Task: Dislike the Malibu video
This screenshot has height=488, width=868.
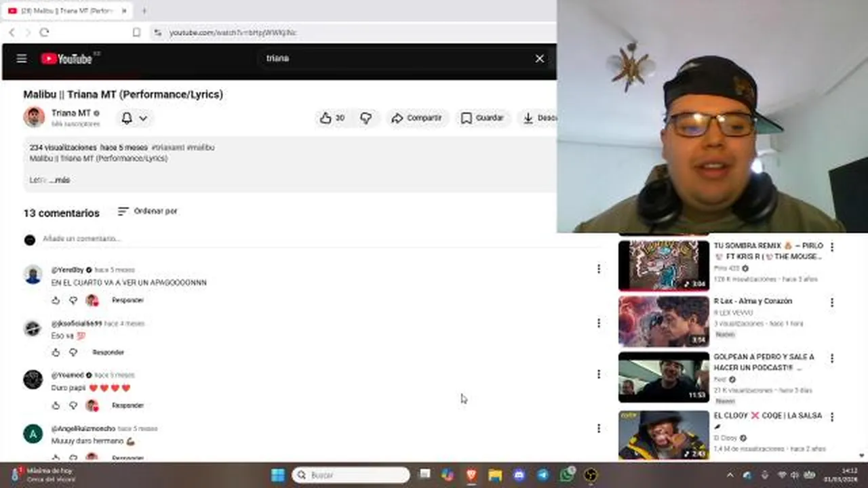Action: [x=366, y=118]
